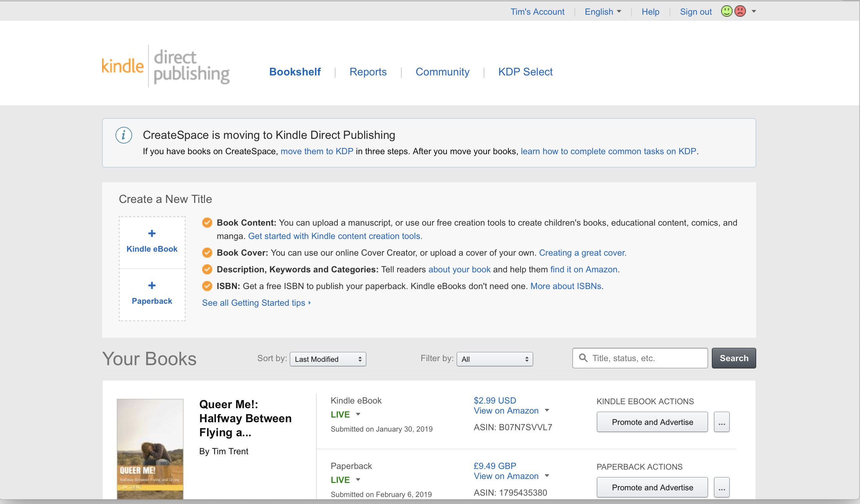Image resolution: width=860 pixels, height=504 pixels.
Task: Open the Creating a great cover link
Action: [583, 253]
